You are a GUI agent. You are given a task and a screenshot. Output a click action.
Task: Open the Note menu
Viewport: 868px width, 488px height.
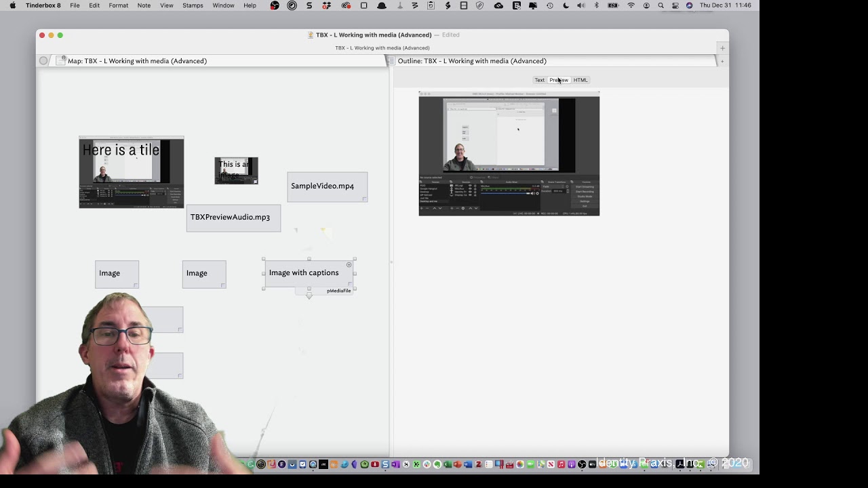pyautogui.click(x=144, y=5)
